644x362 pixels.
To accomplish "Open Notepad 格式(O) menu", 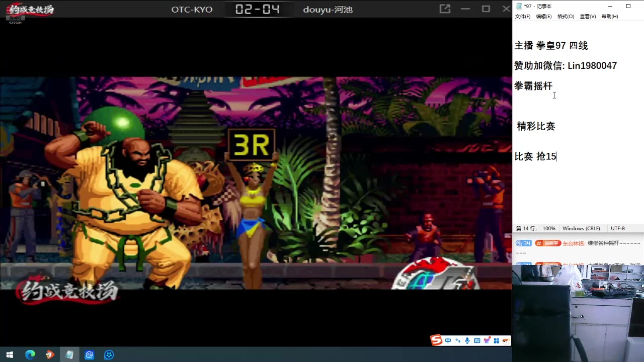I will click(566, 17).
